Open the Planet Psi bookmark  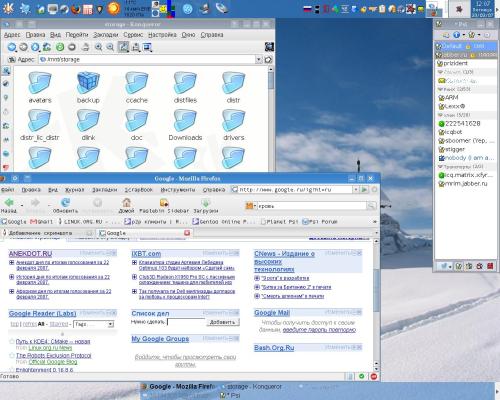coord(280,222)
